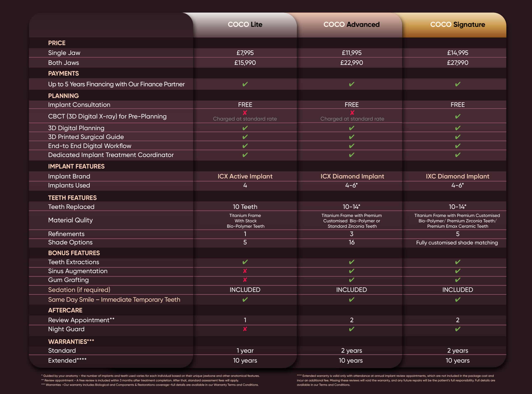This screenshot has width=532, height=394.
Task: Click Advanced check for 3D Printed Surgical Guide
Action: click(351, 137)
